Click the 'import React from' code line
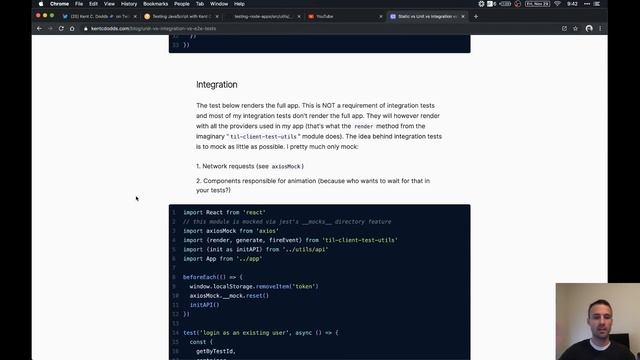The image size is (640, 360). point(224,212)
